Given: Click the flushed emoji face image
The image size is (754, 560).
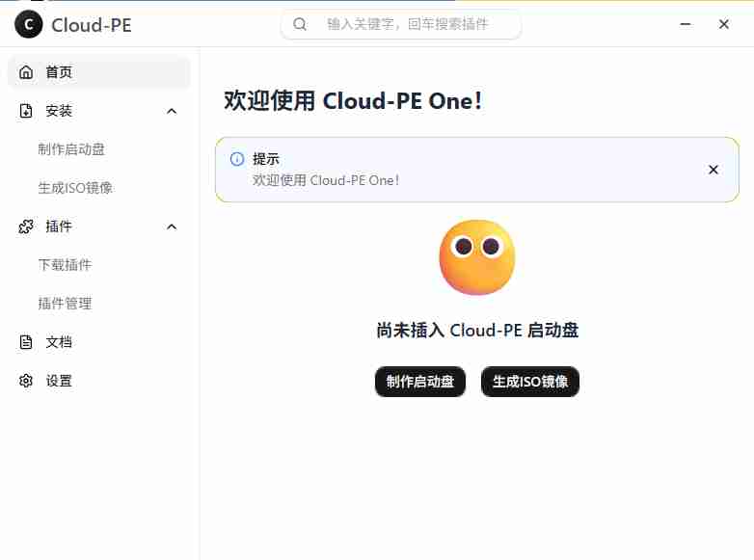Looking at the screenshot, I should coord(476,257).
